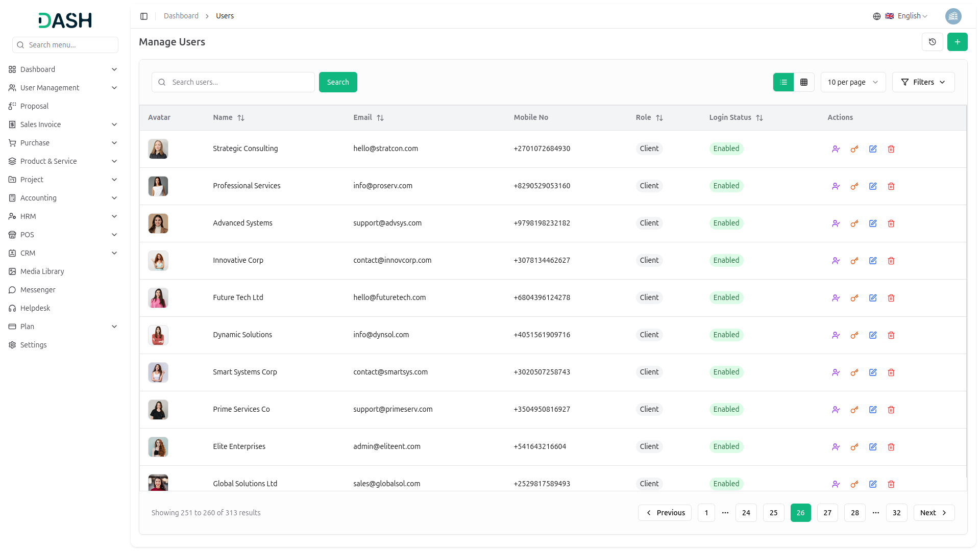The width and height of the screenshot is (980, 551).
Task: Open the user profile avatar menu
Action: coord(953,16)
